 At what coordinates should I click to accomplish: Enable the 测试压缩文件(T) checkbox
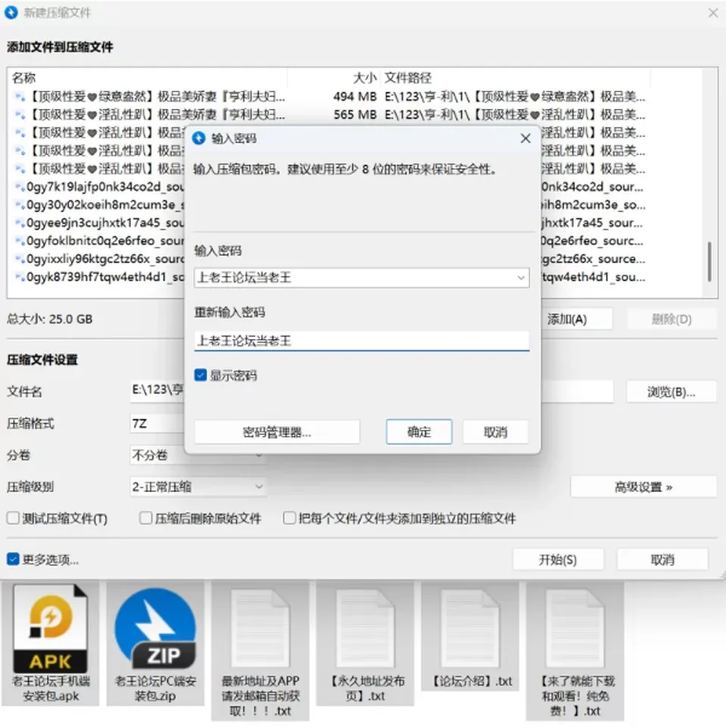pyautogui.click(x=13, y=518)
